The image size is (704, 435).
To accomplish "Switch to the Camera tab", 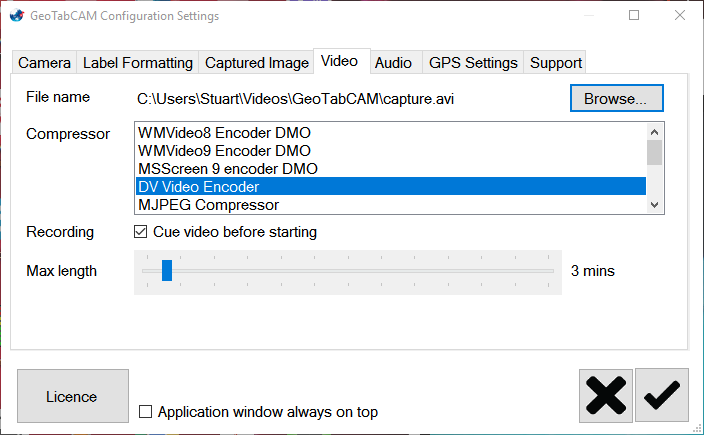I will pyautogui.click(x=45, y=62).
